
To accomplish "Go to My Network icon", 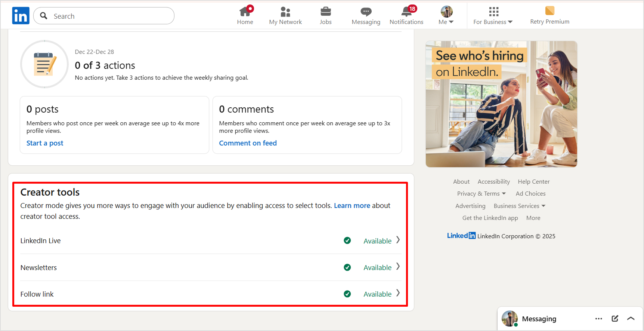I will coord(285,12).
